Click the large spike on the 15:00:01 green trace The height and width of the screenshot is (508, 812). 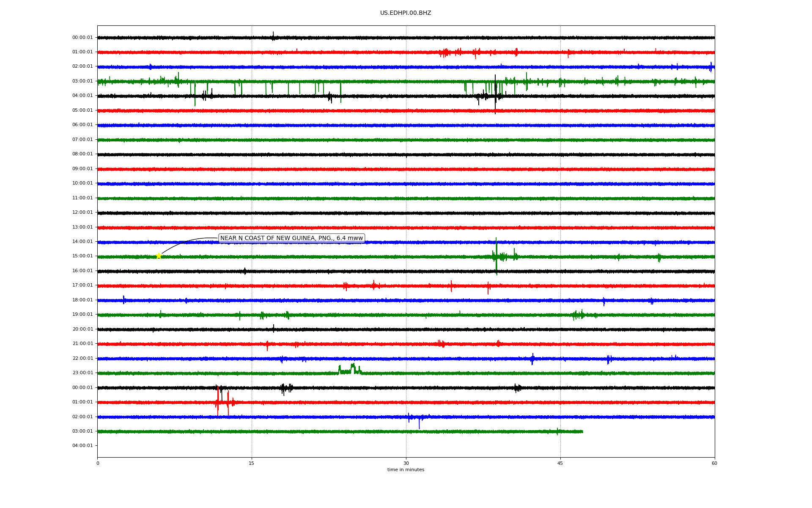click(496, 256)
